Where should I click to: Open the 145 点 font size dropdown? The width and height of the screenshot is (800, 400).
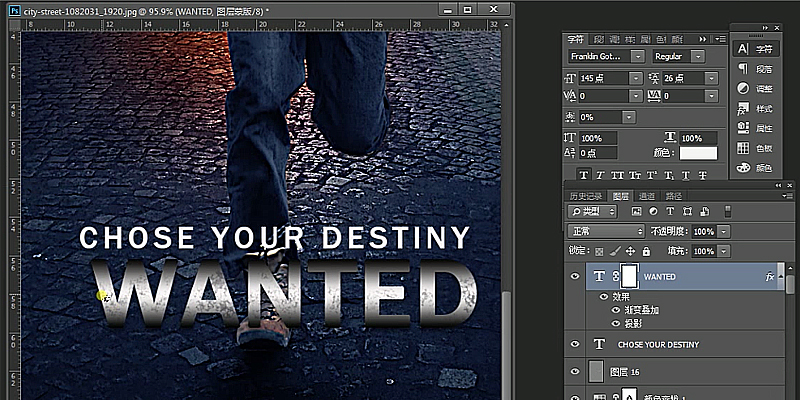pyautogui.click(x=636, y=78)
